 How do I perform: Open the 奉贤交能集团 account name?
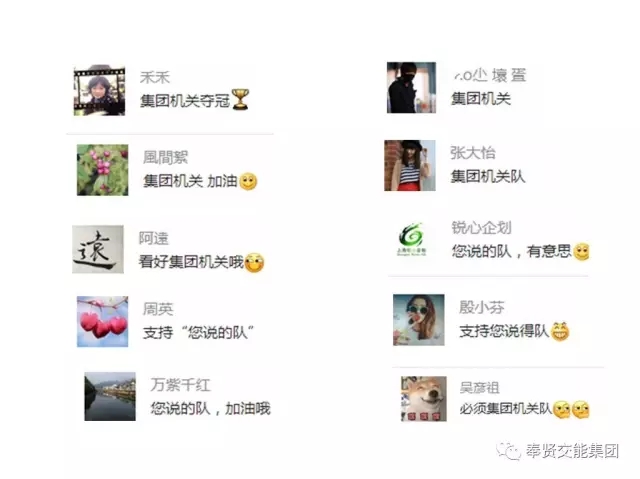(x=572, y=451)
